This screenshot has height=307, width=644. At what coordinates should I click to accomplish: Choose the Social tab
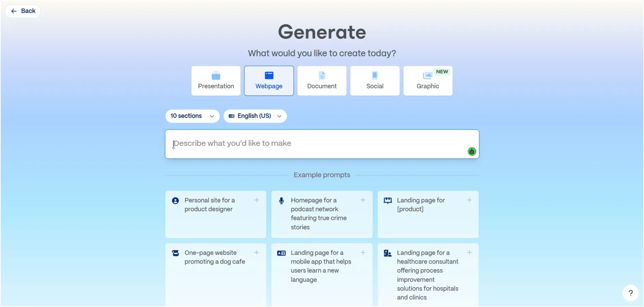(x=375, y=81)
